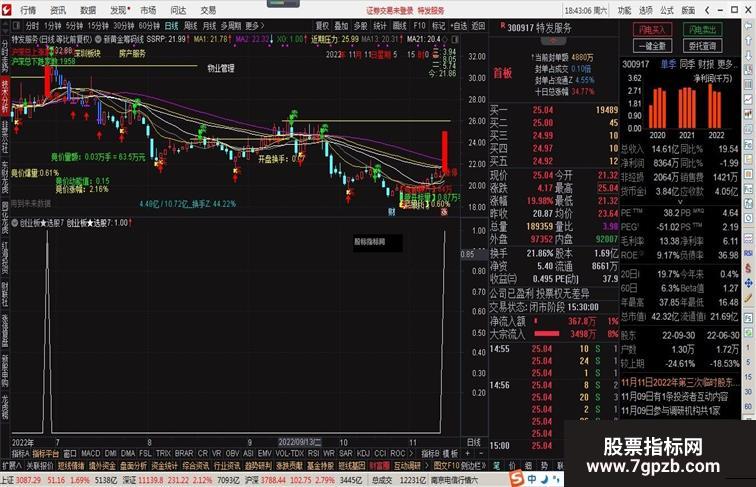Open the 多股 multi-stock view
The height and width of the screenshot is (487, 756).
pos(361,26)
